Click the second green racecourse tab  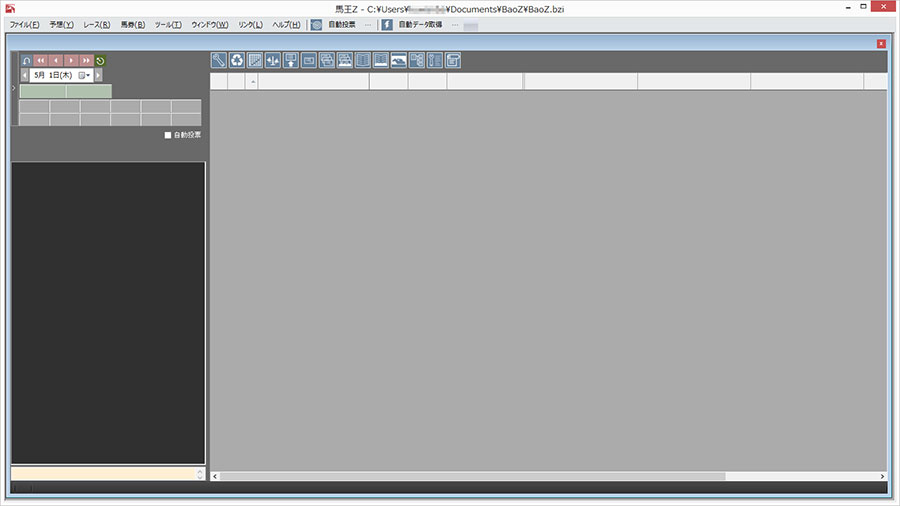pos(89,91)
